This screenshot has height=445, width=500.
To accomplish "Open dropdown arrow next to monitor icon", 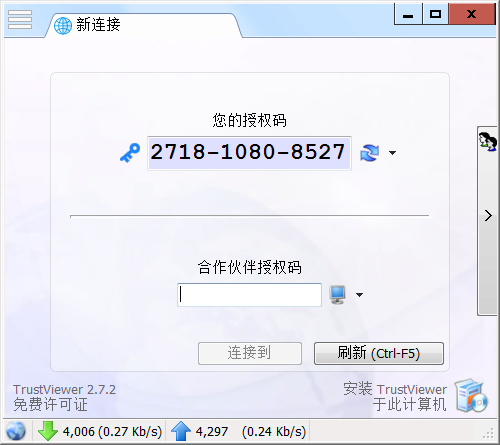I will 359,295.
